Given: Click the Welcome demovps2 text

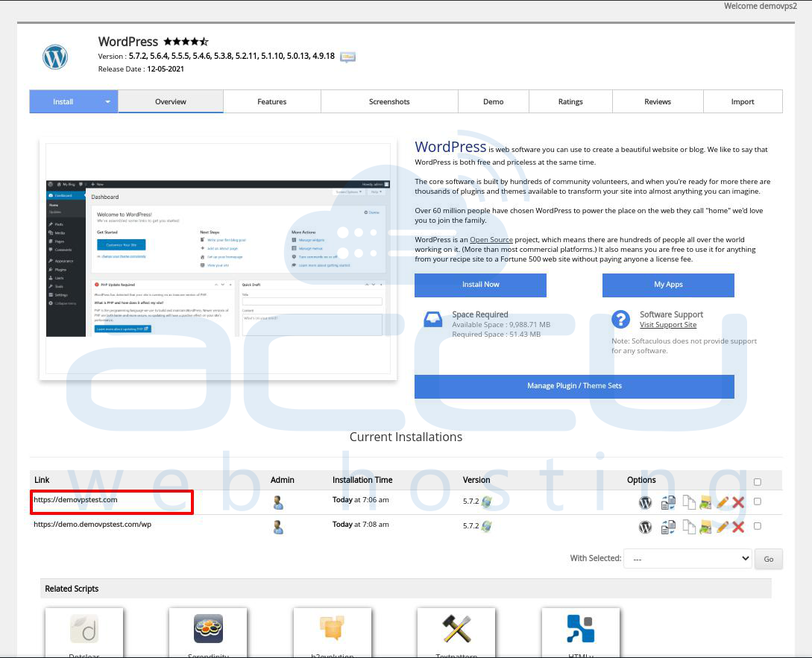Looking at the screenshot, I should point(761,6).
